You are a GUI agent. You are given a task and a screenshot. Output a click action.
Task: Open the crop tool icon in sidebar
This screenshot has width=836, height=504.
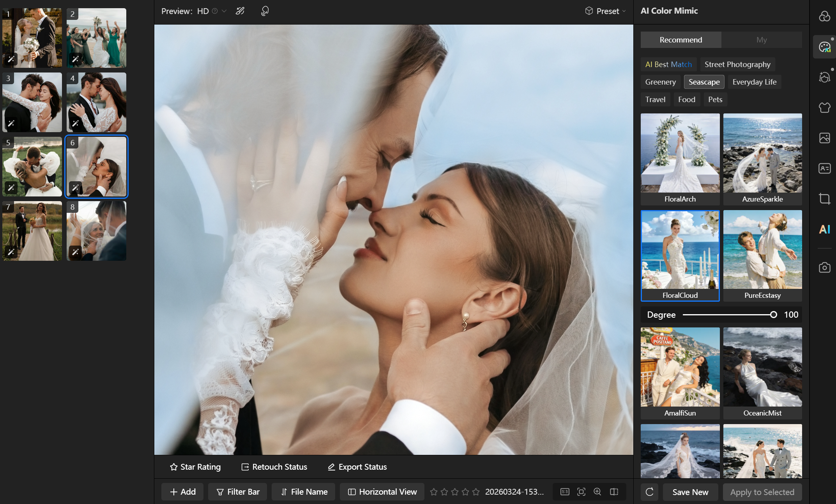[824, 199]
